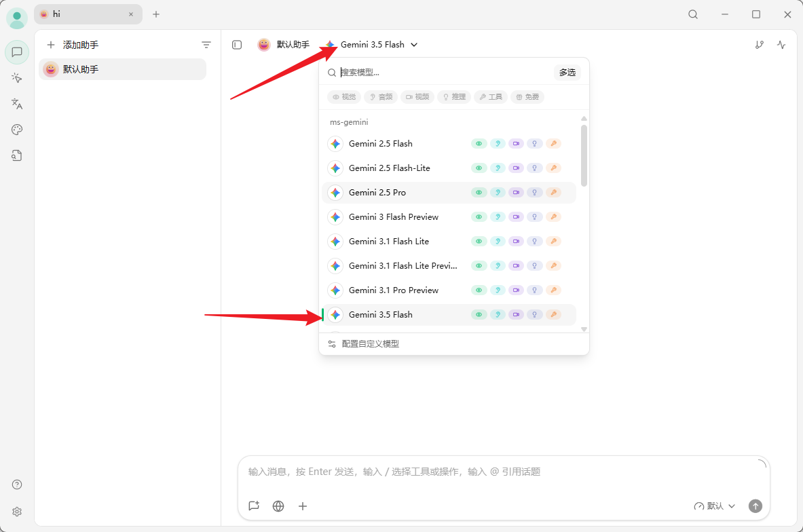
Task: Click reasoning bulb badge on Gemini 3 Flash Preview
Action: tap(535, 217)
